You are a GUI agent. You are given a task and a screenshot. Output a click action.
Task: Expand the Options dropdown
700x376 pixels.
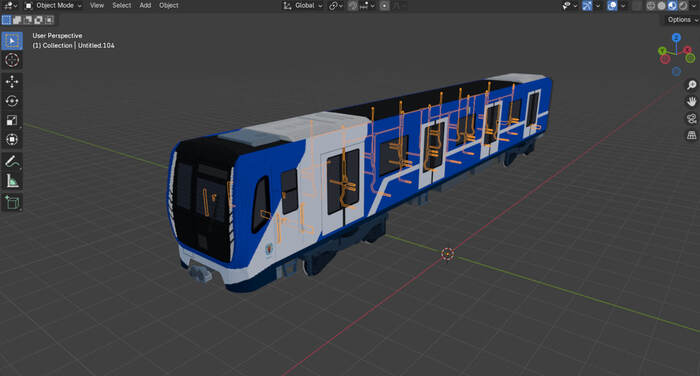pos(682,20)
